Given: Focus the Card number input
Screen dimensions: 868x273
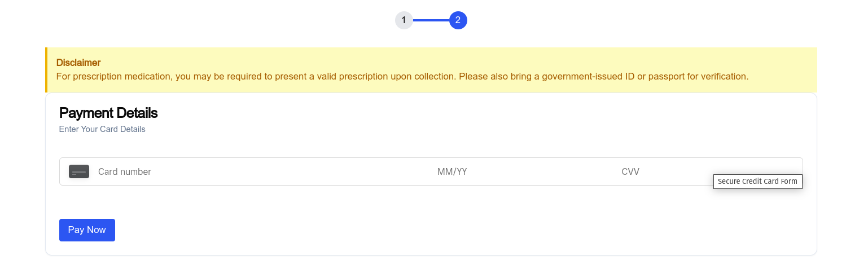Looking at the screenshot, I should coord(226,171).
